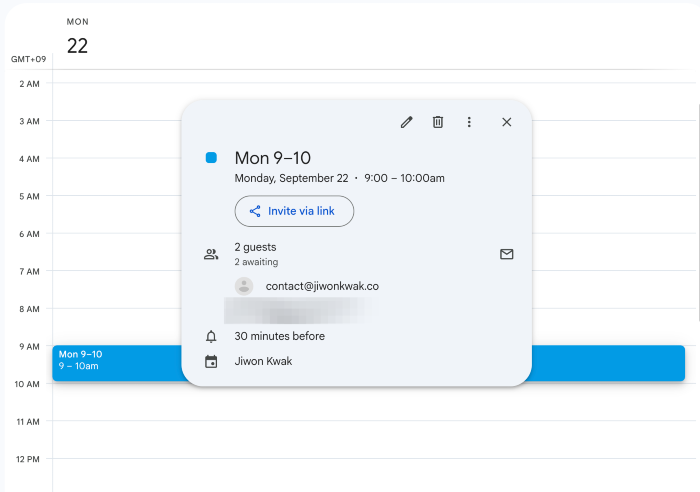Click the 30 minutes before reminder text

[x=279, y=337]
